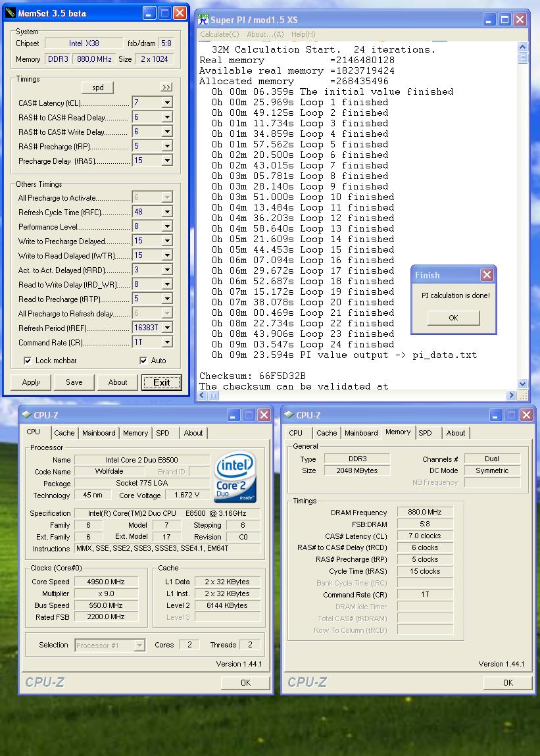Open the CAS# Latency (tCL) dropdown
The height and width of the screenshot is (756, 540).
[167, 103]
